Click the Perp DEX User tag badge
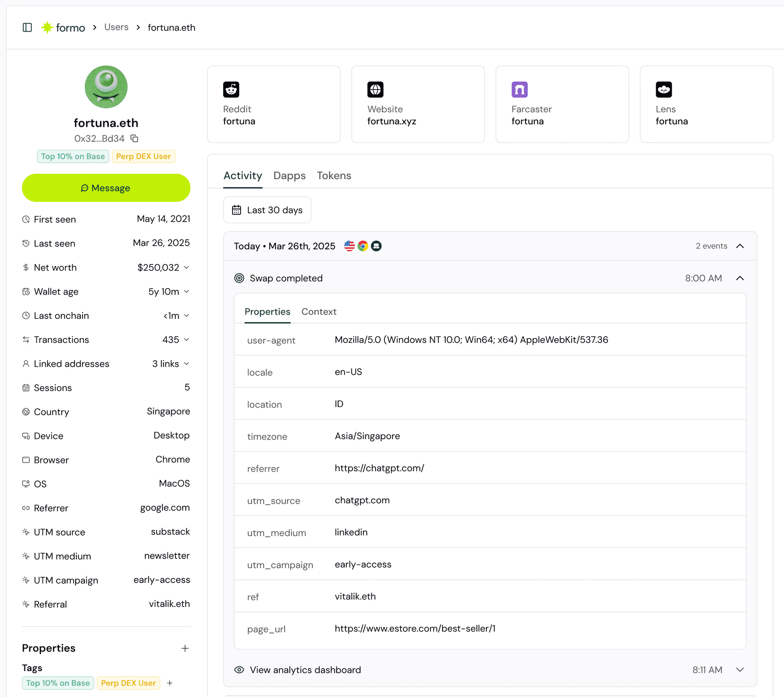This screenshot has width=784, height=697. (x=143, y=156)
